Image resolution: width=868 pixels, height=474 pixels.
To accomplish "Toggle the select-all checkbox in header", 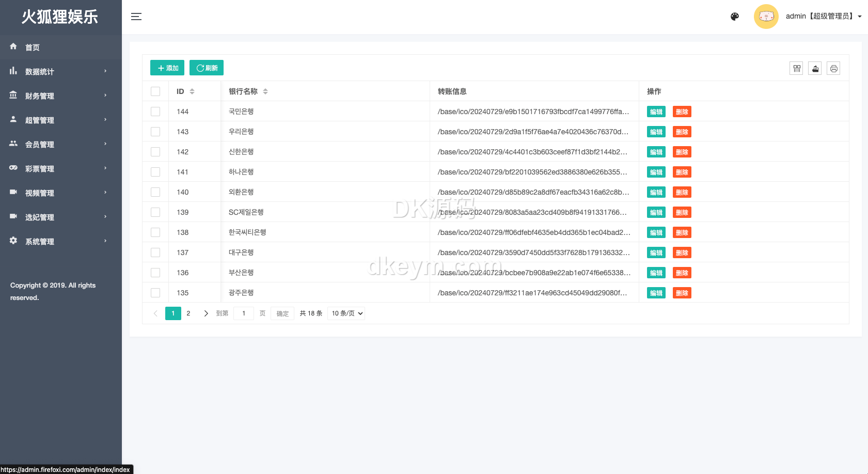I will click(155, 91).
